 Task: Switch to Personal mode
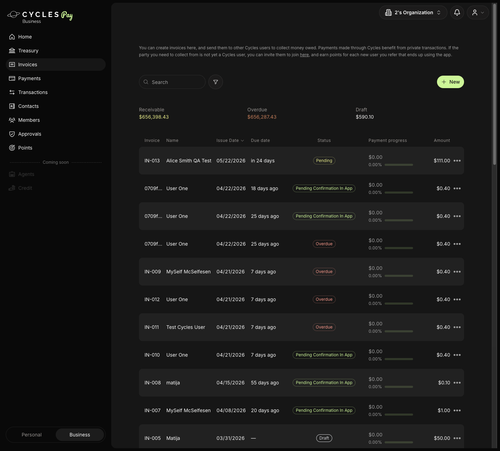[x=32, y=435]
